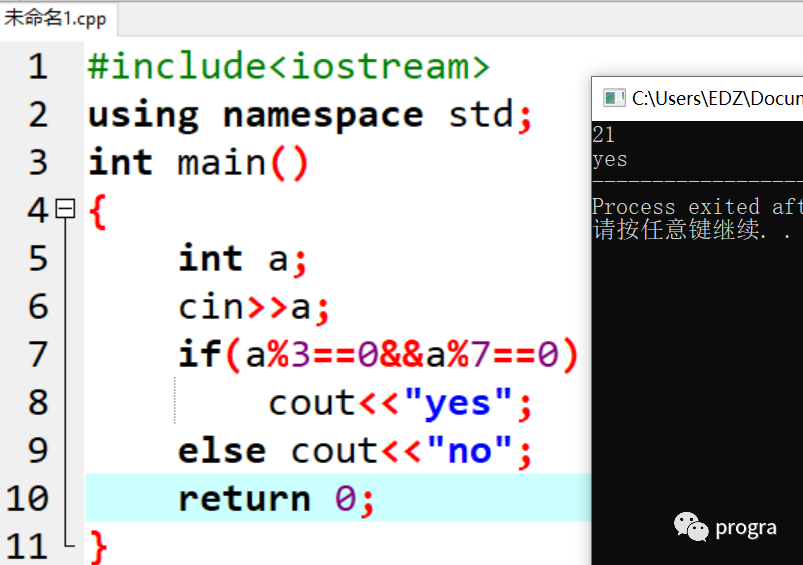Click the 'int a;' declaration line
803x565 pixels.
pos(242,259)
